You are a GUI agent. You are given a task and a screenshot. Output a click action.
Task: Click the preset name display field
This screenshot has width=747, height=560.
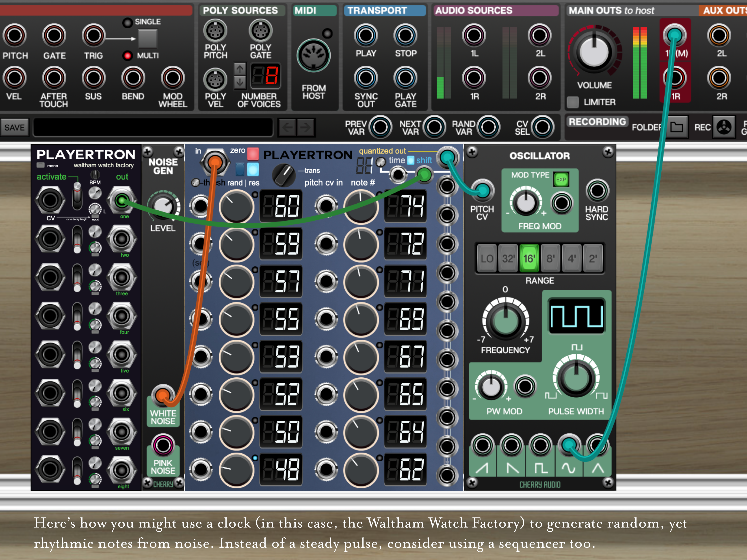pos(153,128)
